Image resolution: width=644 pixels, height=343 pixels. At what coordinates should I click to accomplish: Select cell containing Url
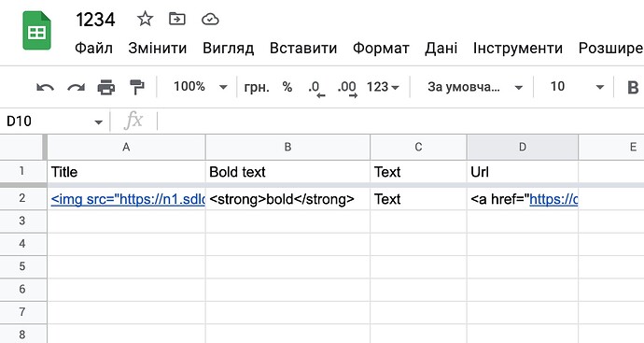click(x=523, y=172)
